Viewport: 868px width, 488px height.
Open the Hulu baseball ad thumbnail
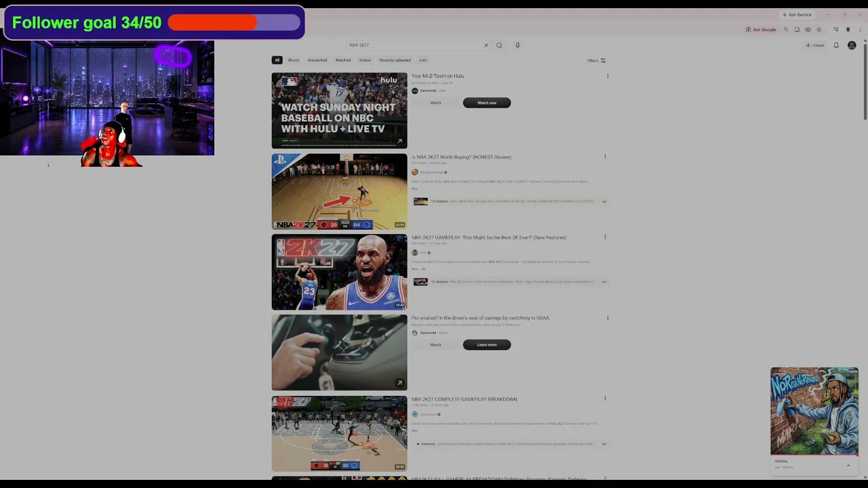pyautogui.click(x=339, y=110)
